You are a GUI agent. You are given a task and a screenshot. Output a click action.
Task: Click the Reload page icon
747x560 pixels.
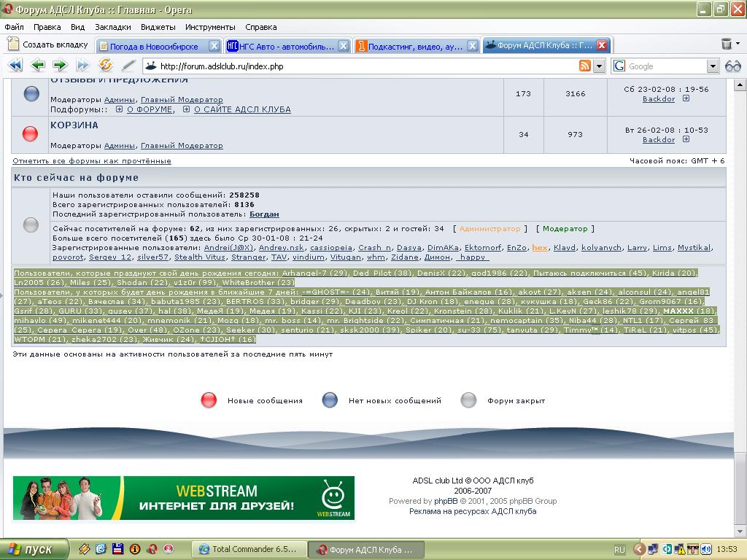[x=105, y=66]
